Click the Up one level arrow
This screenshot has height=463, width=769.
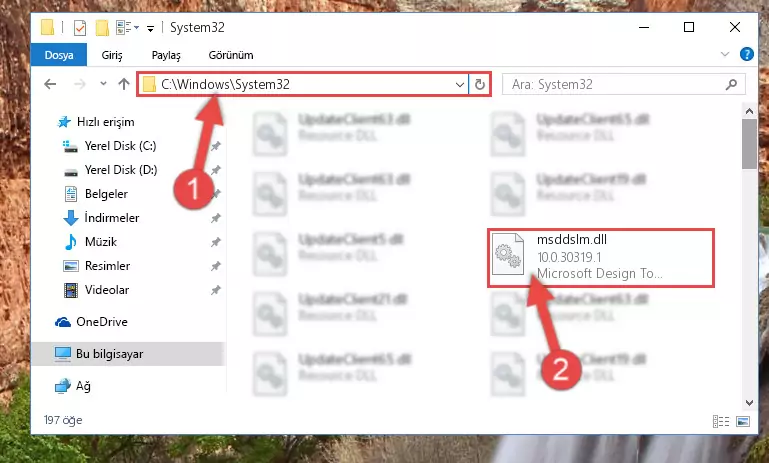pos(124,84)
